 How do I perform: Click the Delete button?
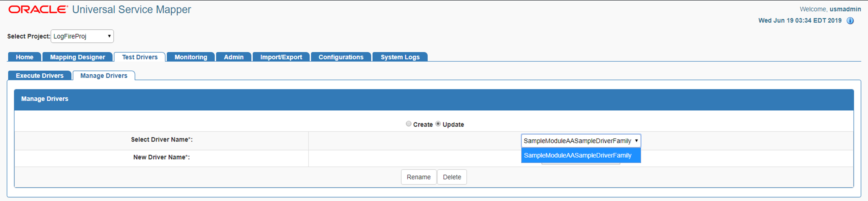452,177
